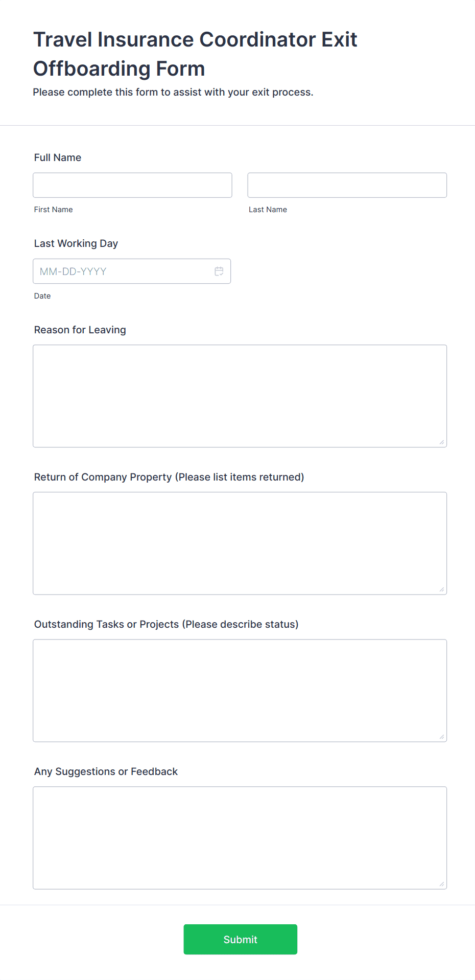The width and height of the screenshot is (475, 980).
Task: Click the Outstanding Tasks or Projects textarea
Action: (240, 691)
